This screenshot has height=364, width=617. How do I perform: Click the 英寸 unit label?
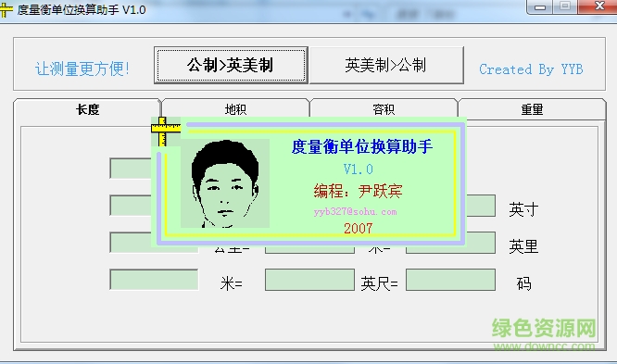pos(523,209)
